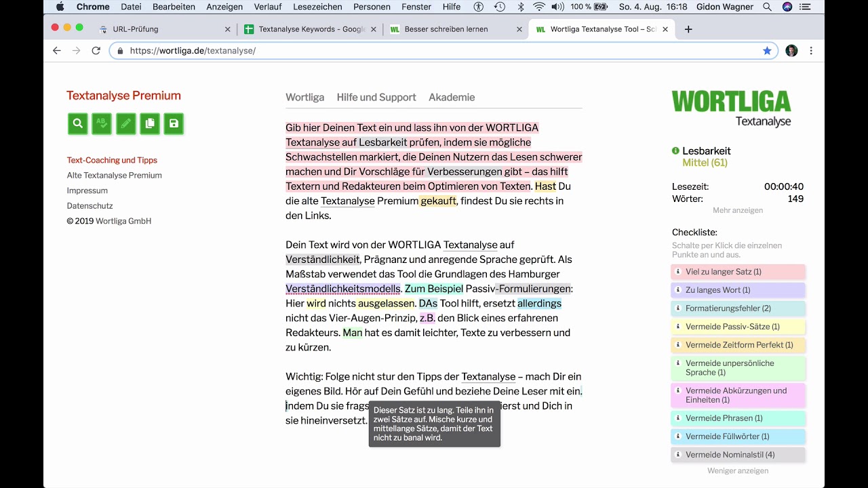This screenshot has width=868, height=488.
Task: Click highlighted word 'allerdings' in text
Action: pyautogui.click(x=539, y=303)
